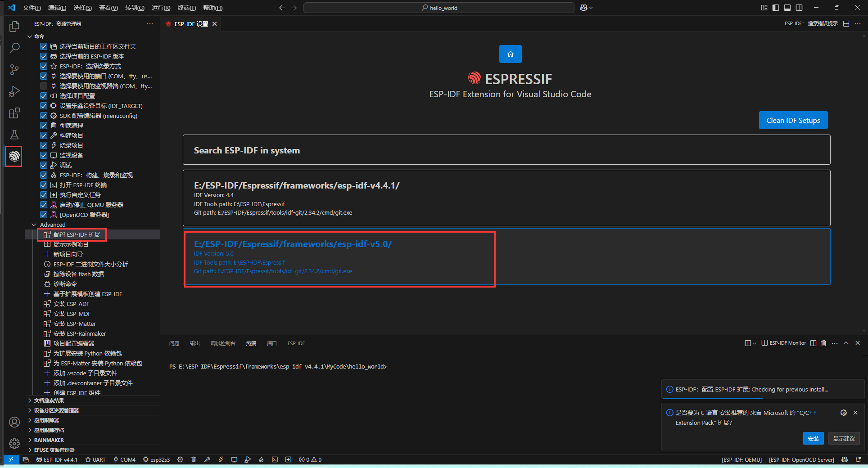Image resolution: width=868 pixels, height=468 pixels.
Task: Open the Testing flask view
Action: (14, 135)
